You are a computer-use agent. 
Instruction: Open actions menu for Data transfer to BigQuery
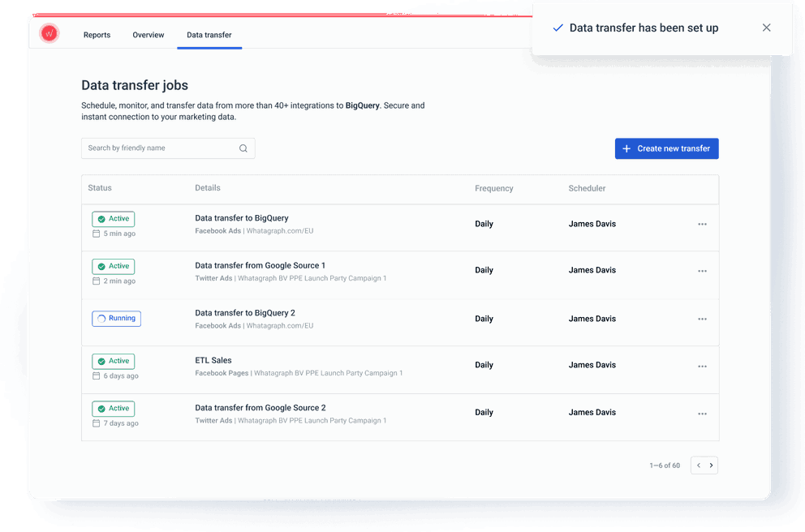pyautogui.click(x=702, y=224)
